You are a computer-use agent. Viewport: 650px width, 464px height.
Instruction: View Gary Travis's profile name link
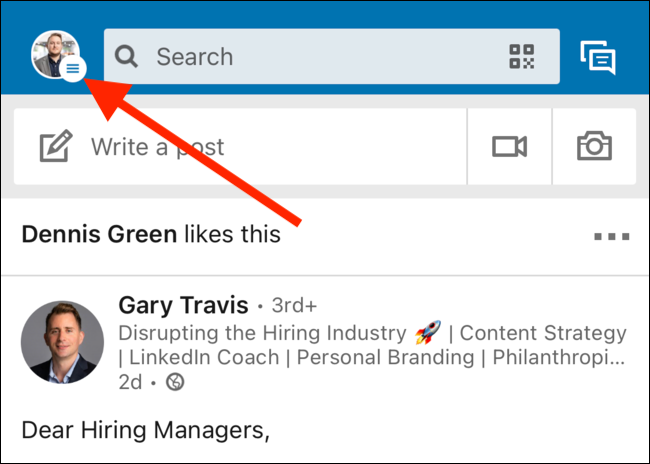(x=182, y=304)
